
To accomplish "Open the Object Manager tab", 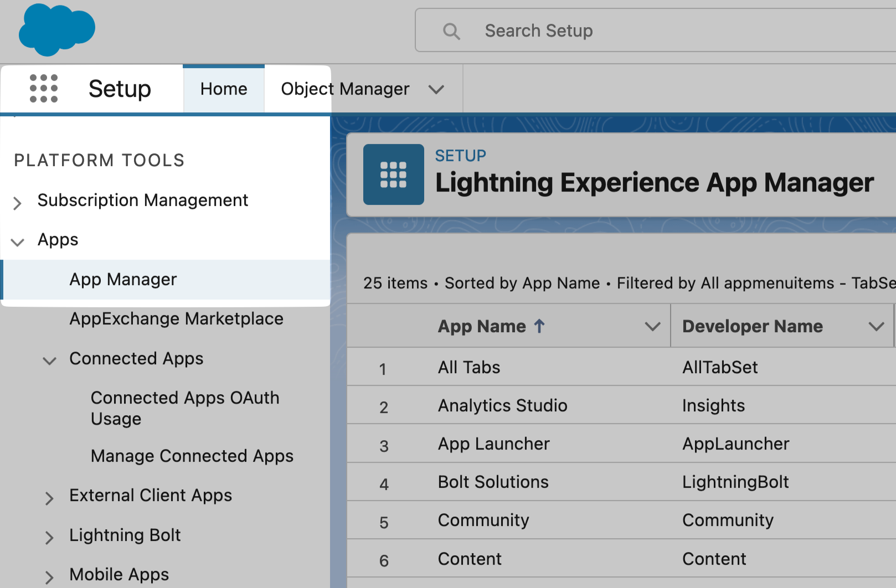I will click(344, 89).
